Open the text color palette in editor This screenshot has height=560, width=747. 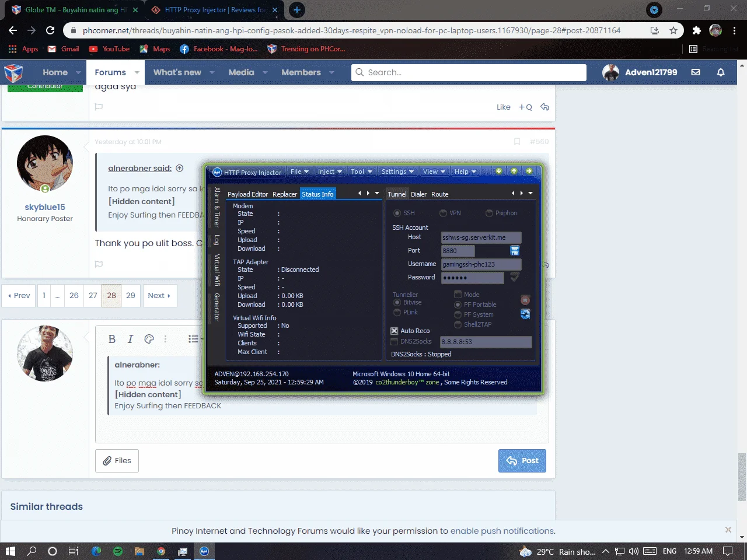[x=149, y=339]
